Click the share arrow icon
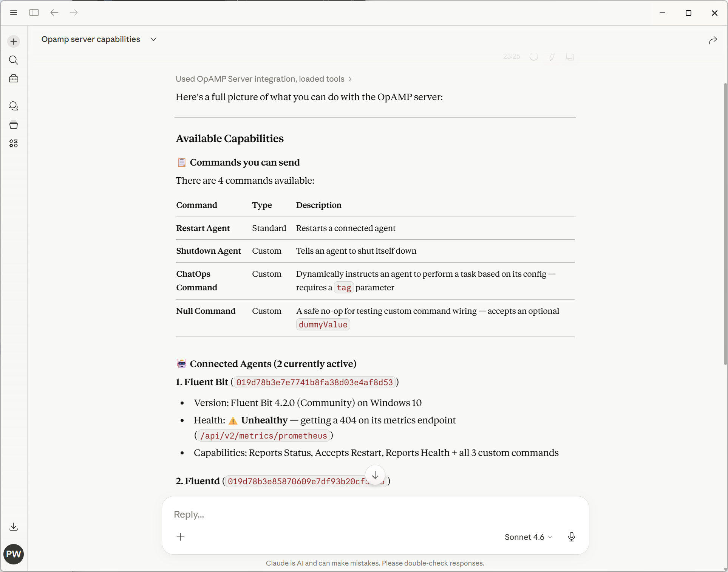 coord(713,40)
